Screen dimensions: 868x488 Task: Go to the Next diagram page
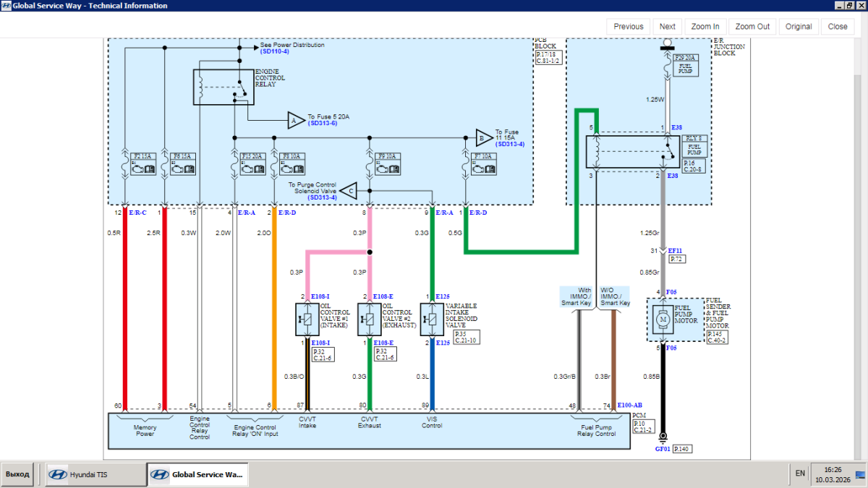pyautogui.click(x=668, y=27)
